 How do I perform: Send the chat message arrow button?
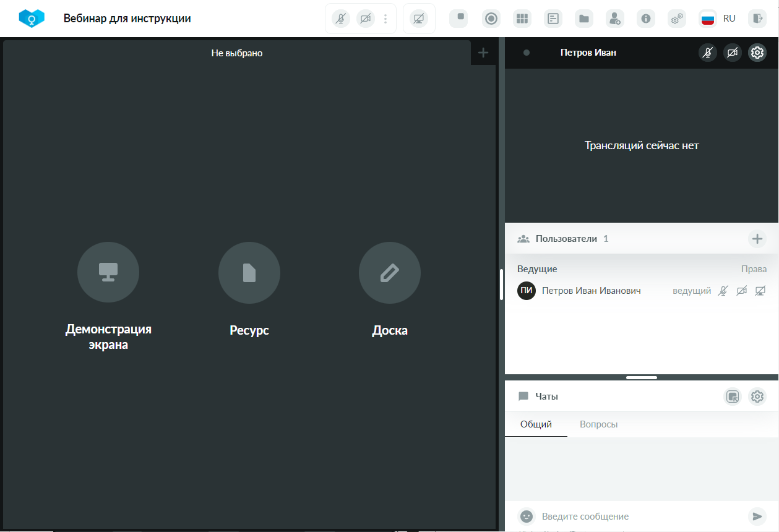coord(757,516)
